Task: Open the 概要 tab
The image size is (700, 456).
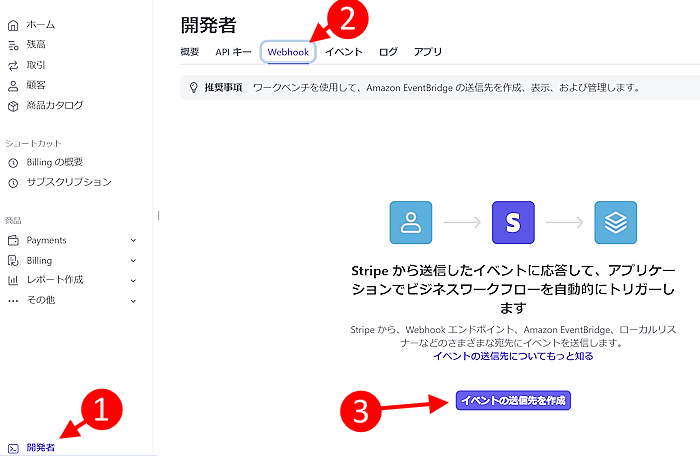Action: (190, 52)
